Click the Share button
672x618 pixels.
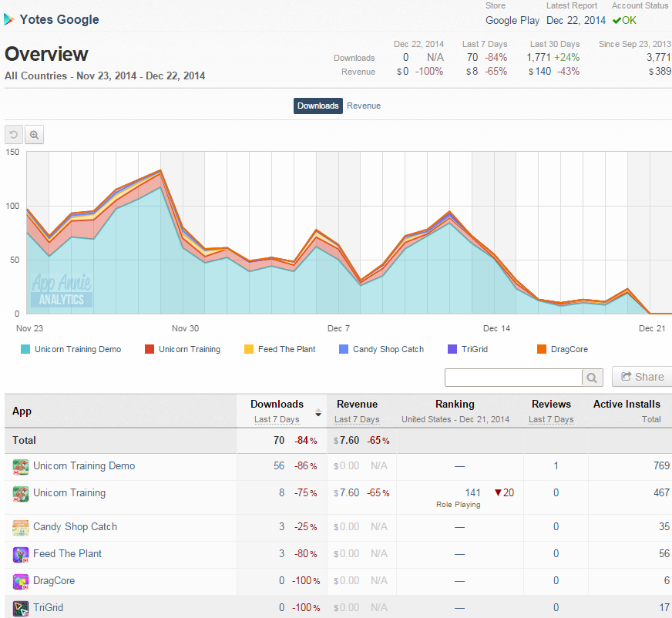click(x=642, y=377)
